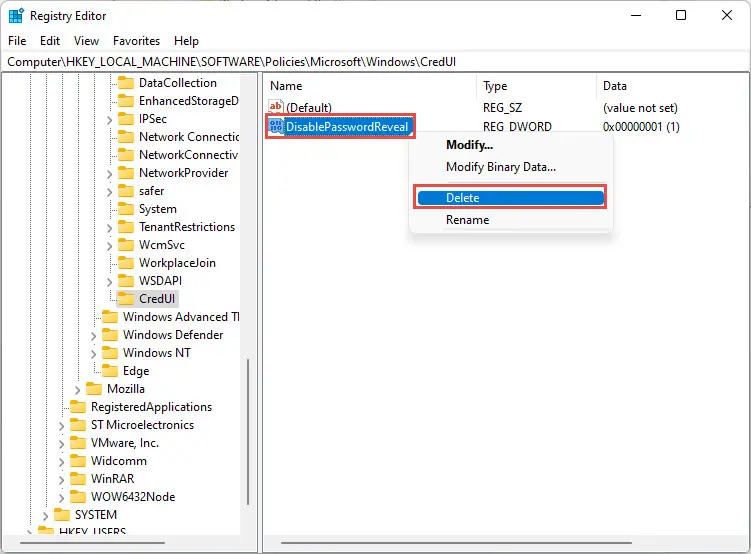This screenshot has width=751, height=554.
Task: Click the EnhancedStorageD folder icon
Action: 125,101
